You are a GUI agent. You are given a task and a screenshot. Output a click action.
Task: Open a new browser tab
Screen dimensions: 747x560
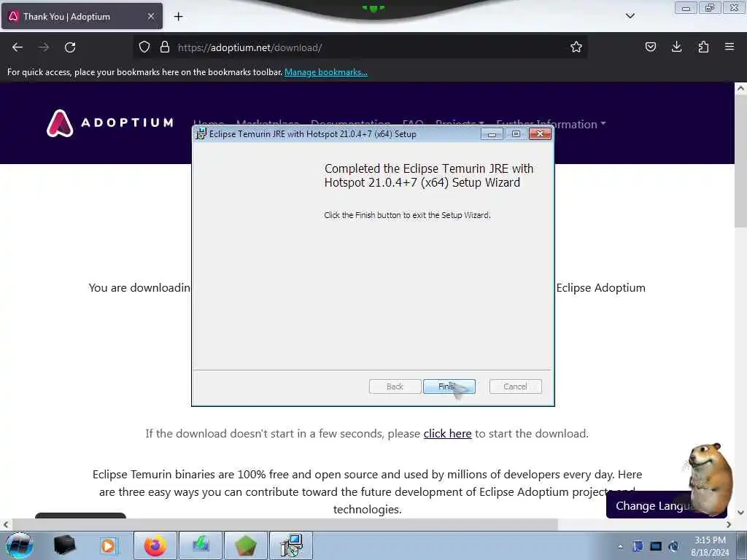click(x=178, y=17)
